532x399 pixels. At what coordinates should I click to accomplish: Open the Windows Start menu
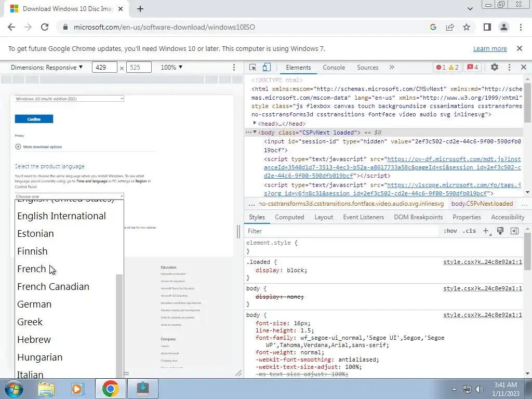14,389
